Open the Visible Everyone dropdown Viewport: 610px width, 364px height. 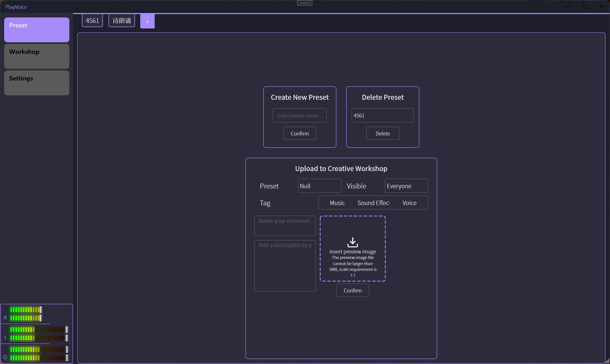[x=407, y=186]
